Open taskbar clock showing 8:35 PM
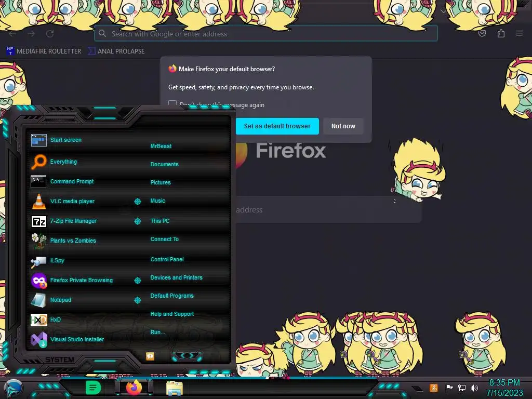 click(x=504, y=388)
